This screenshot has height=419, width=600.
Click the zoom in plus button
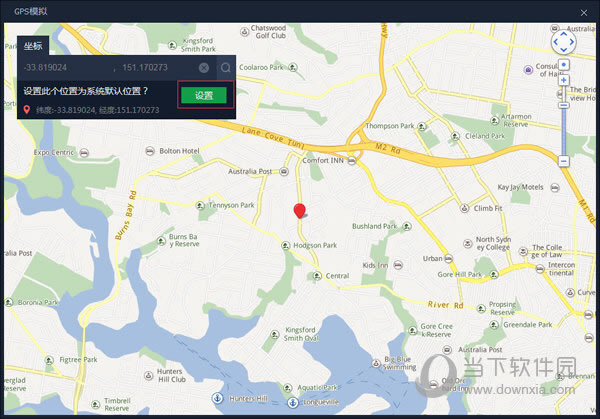click(564, 80)
